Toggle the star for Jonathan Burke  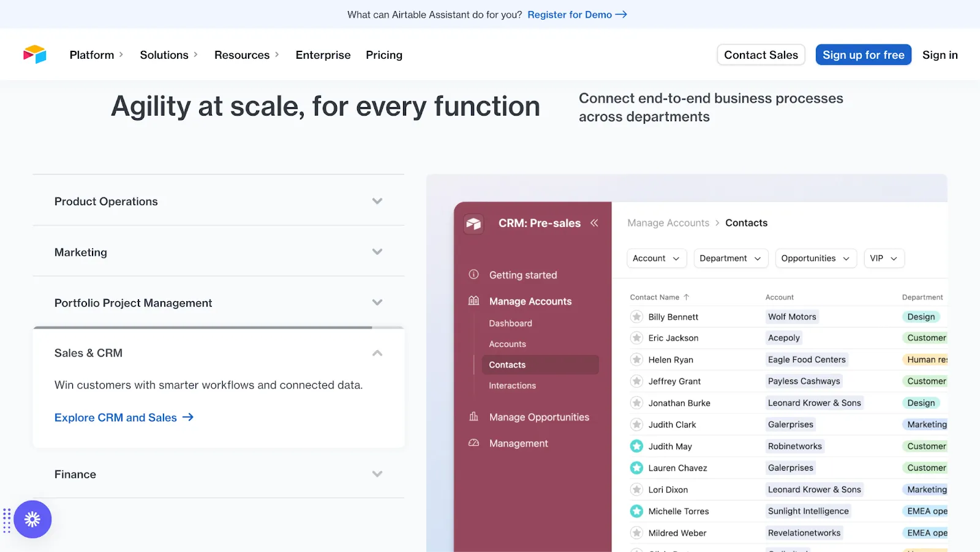pyautogui.click(x=637, y=403)
